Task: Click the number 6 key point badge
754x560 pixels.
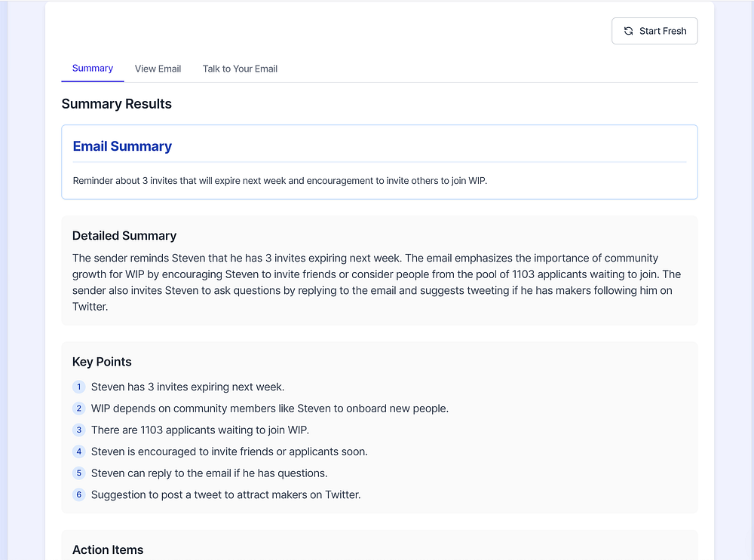Action: tap(78, 495)
